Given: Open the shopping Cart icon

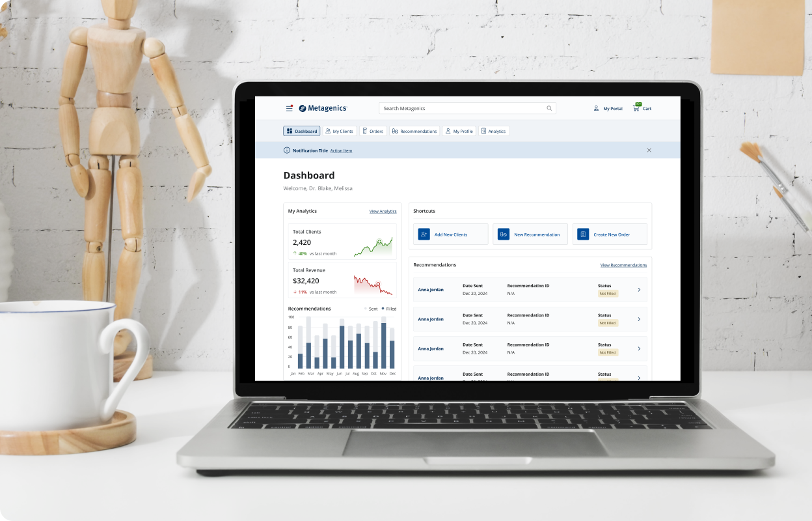Looking at the screenshot, I should tap(636, 108).
